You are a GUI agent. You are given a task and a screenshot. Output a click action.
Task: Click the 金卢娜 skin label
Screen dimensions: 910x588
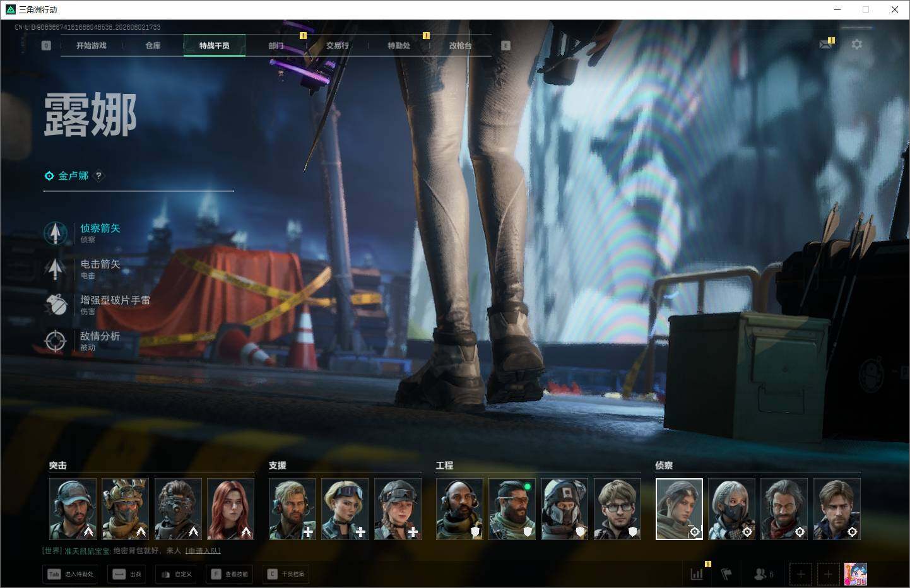tap(73, 175)
